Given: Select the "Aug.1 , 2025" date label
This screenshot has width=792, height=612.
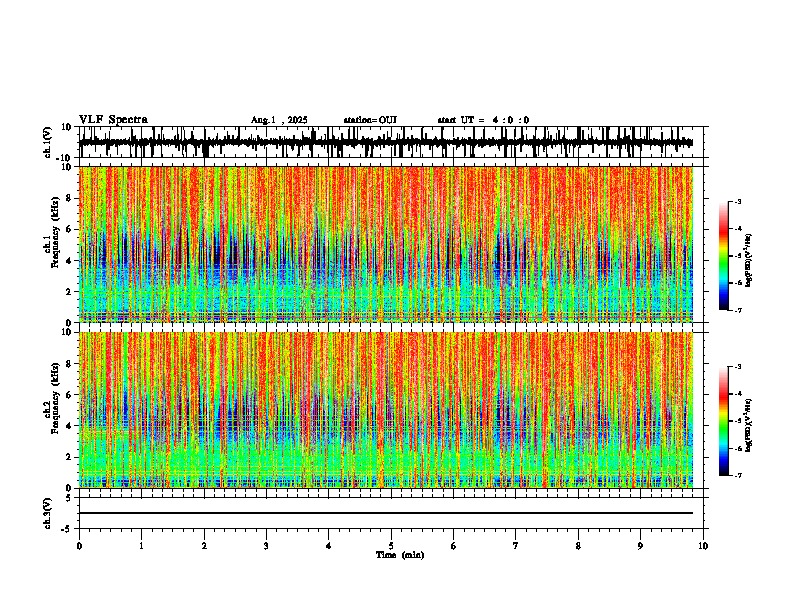Looking at the screenshot, I should tap(279, 120).
